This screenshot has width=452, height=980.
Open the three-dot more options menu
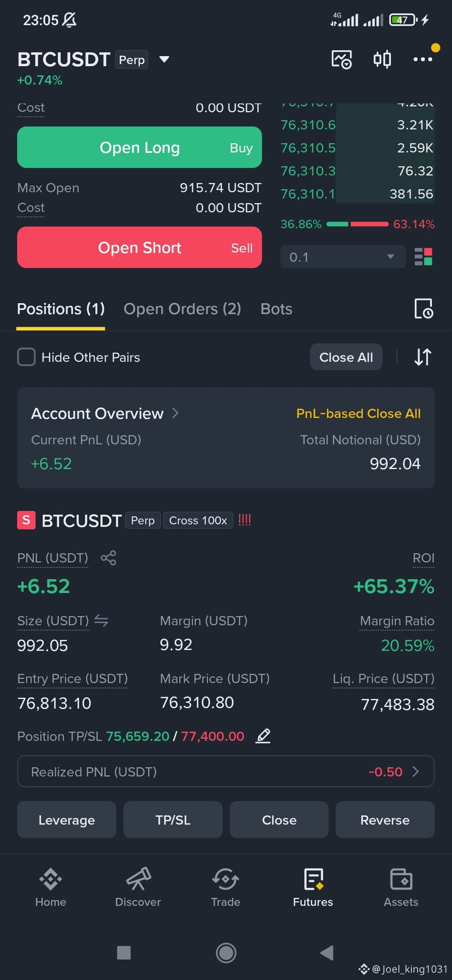pyautogui.click(x=423, y=59)
